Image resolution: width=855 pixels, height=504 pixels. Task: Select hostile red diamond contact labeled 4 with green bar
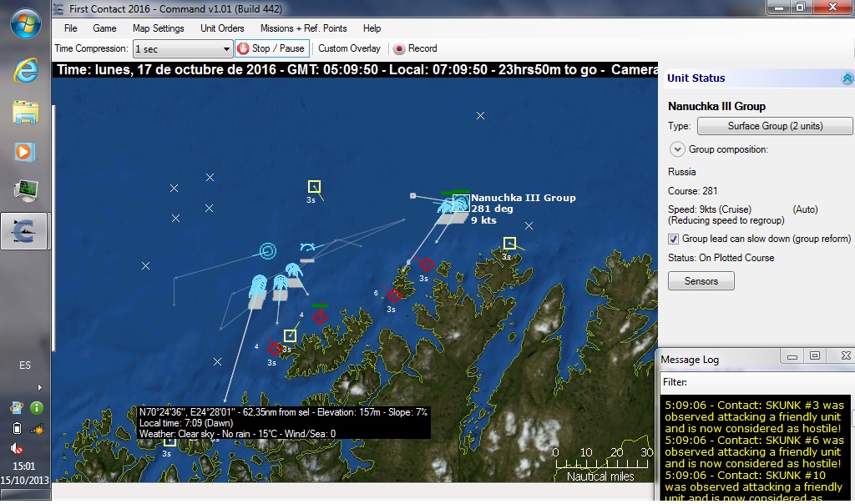320,316
